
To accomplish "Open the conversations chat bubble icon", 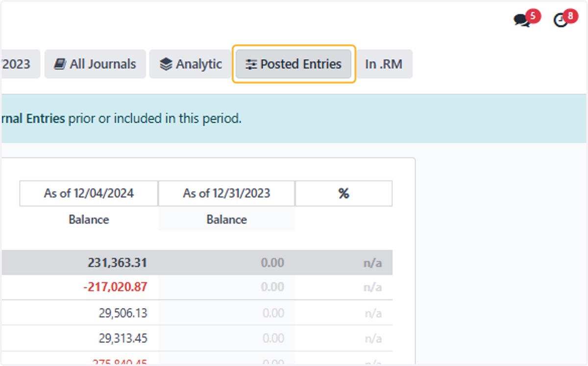I will [521, 20].
